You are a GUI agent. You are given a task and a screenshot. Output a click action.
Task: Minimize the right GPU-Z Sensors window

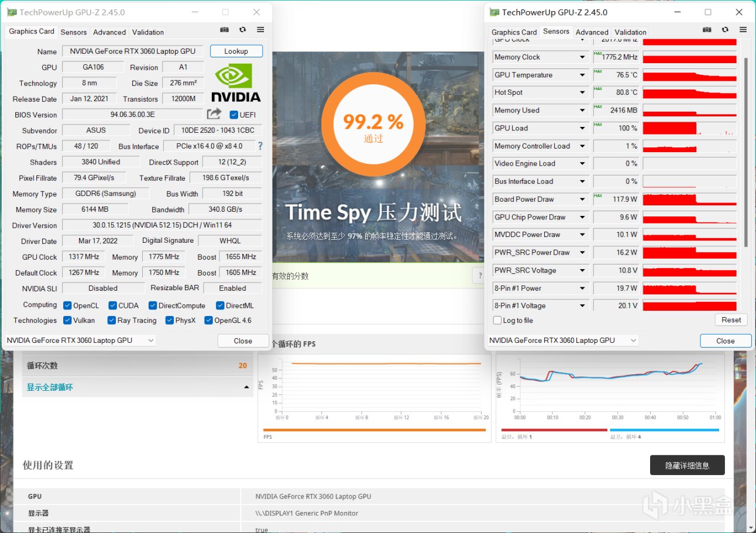[x=677, y=12]
